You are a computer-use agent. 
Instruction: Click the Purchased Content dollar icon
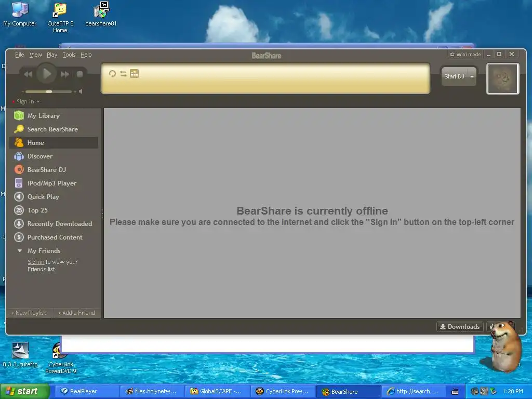pyautogui.click(x=19, y=237)
